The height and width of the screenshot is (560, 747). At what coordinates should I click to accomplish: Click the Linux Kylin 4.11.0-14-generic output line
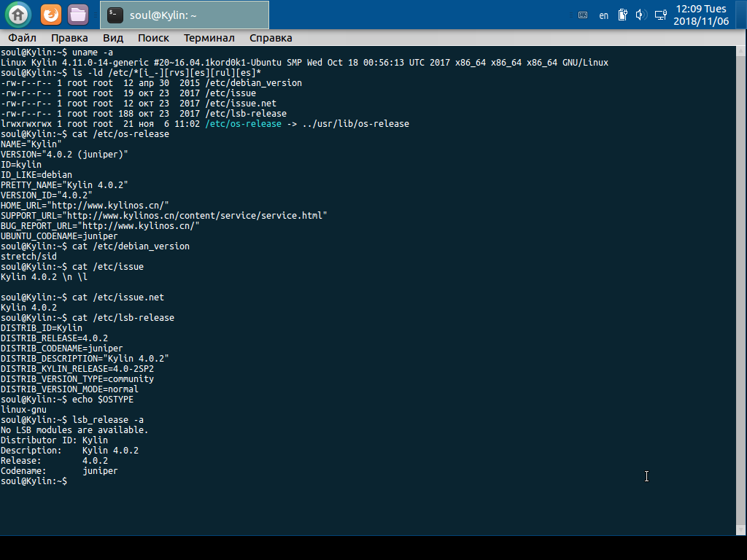tap(304, 63)
